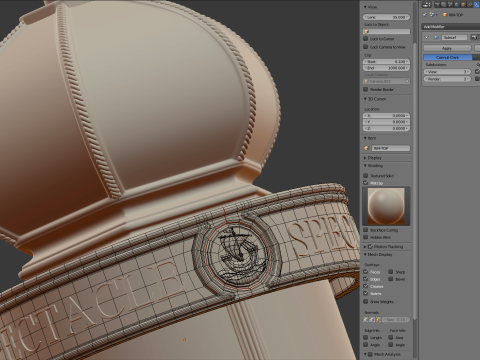
Task: Collapse the Mesh Analysis panel
Action: coord(365,354)
